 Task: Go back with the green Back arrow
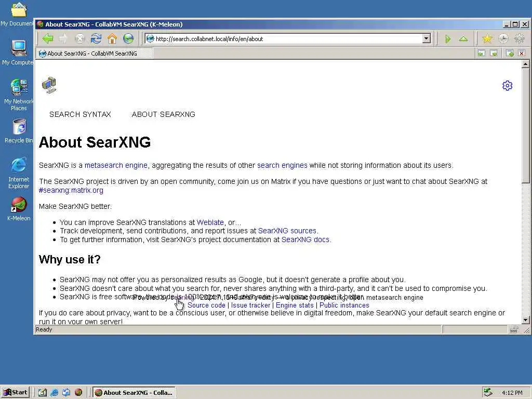click(x=48, y=38)
